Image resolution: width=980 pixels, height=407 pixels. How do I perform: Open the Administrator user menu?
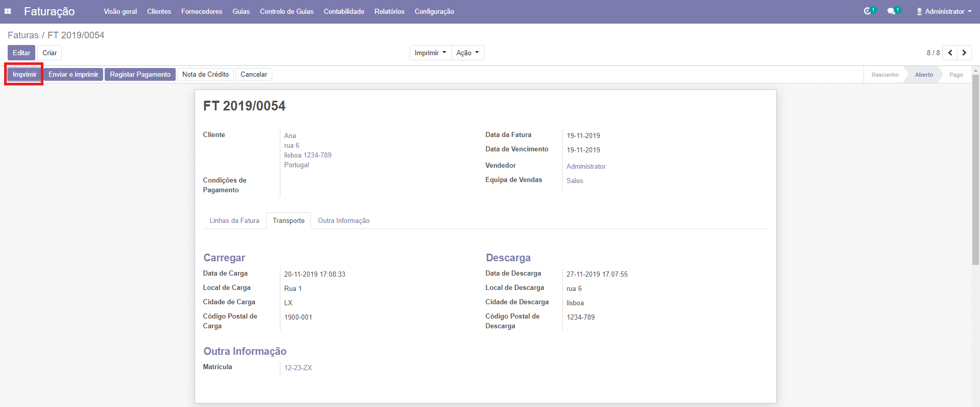click(x=944, y=11)
